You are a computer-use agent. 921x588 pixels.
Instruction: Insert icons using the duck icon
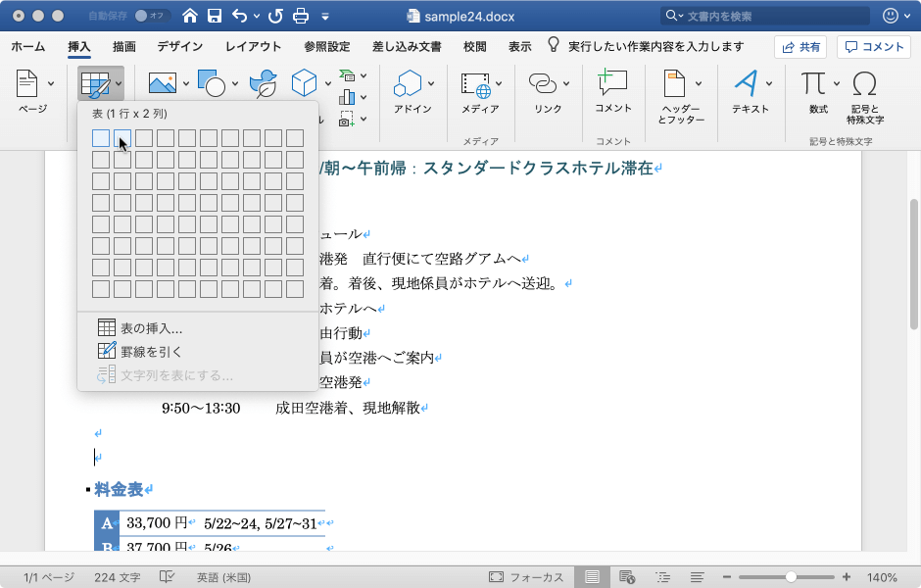(264, 83)
